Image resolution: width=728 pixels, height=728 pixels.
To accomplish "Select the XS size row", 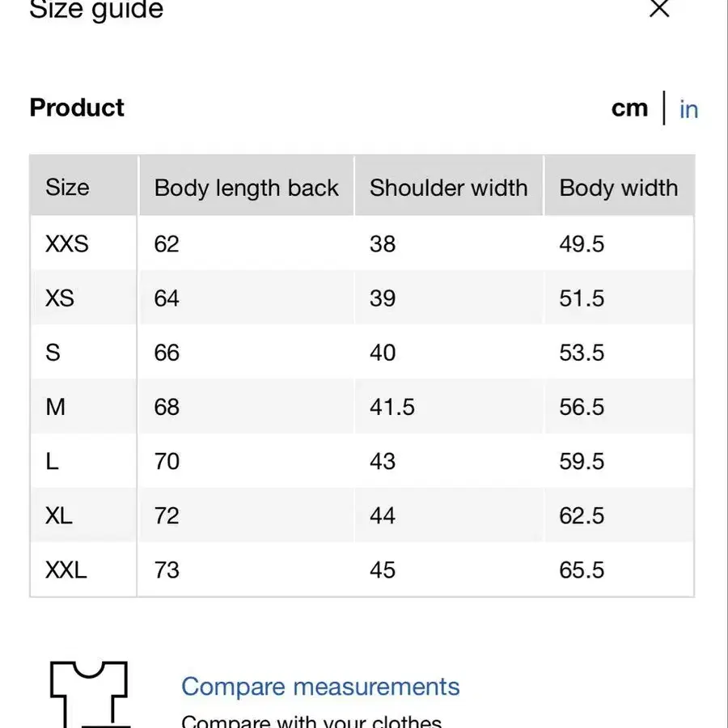I will coord(60,298).
